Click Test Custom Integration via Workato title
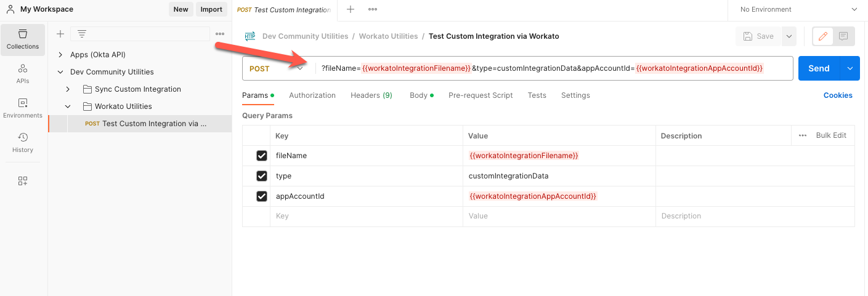The image size is (868, 296). [493, 36]
